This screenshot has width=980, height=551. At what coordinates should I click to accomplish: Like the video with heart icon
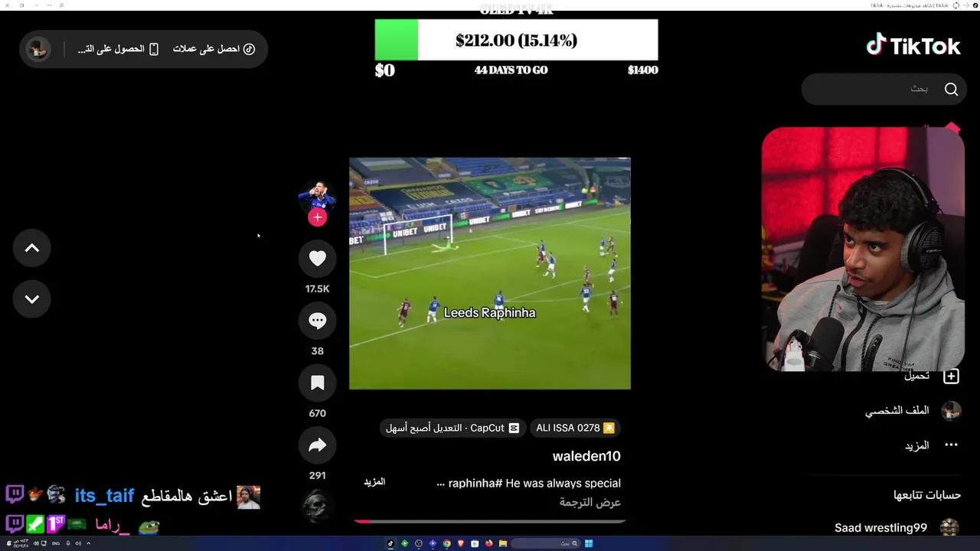coord(317,259)
